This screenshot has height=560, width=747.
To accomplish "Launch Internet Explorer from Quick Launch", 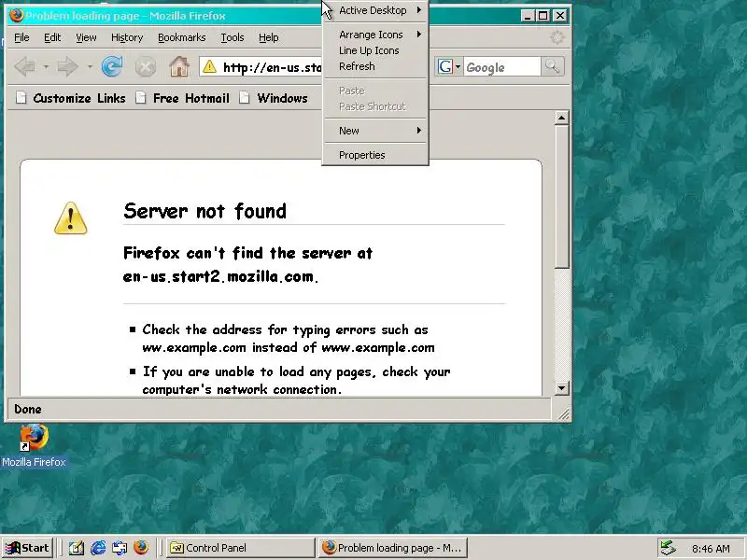I will click(98, 548).
